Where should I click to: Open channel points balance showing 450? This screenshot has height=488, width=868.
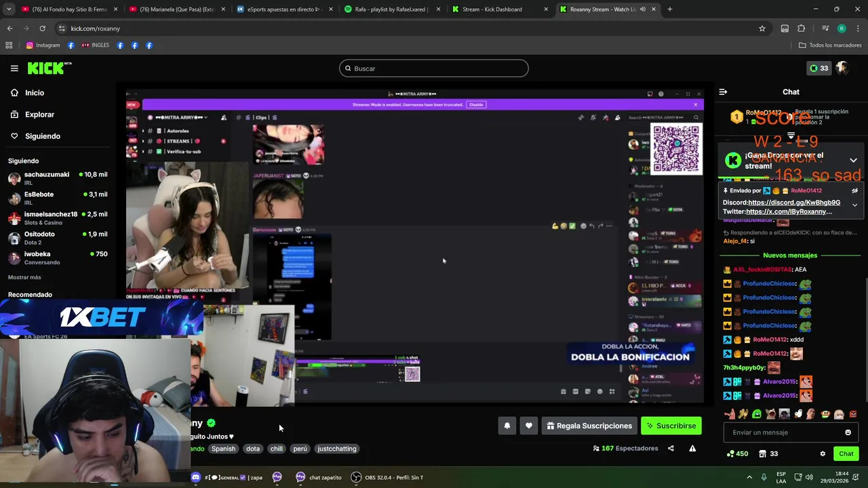pyautogui.click(x=737, y=453)
